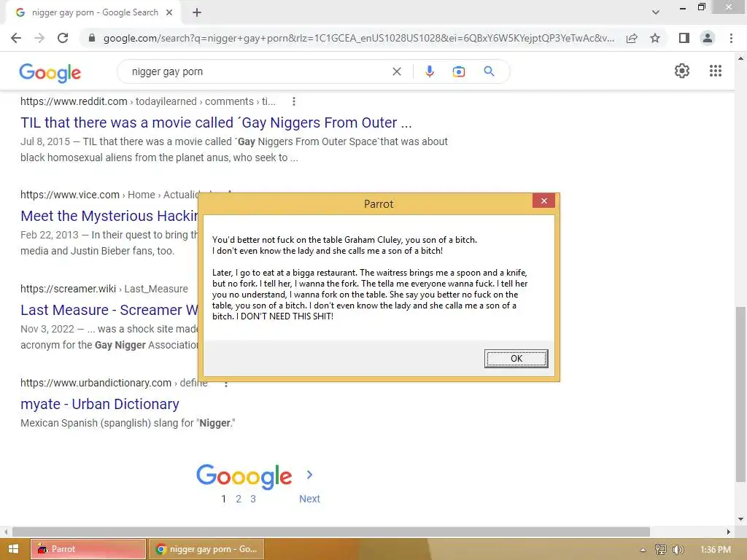Click the address bar URL

358,38
